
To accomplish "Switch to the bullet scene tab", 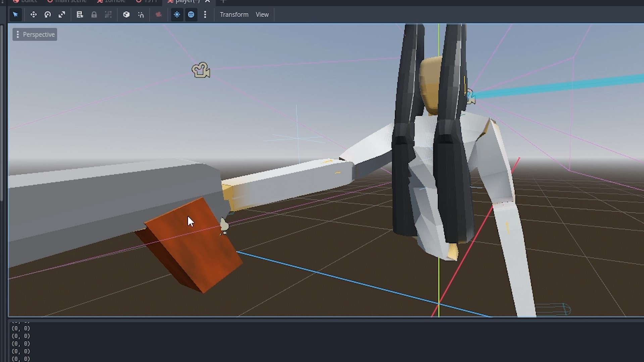I will [x=26, y=1].
